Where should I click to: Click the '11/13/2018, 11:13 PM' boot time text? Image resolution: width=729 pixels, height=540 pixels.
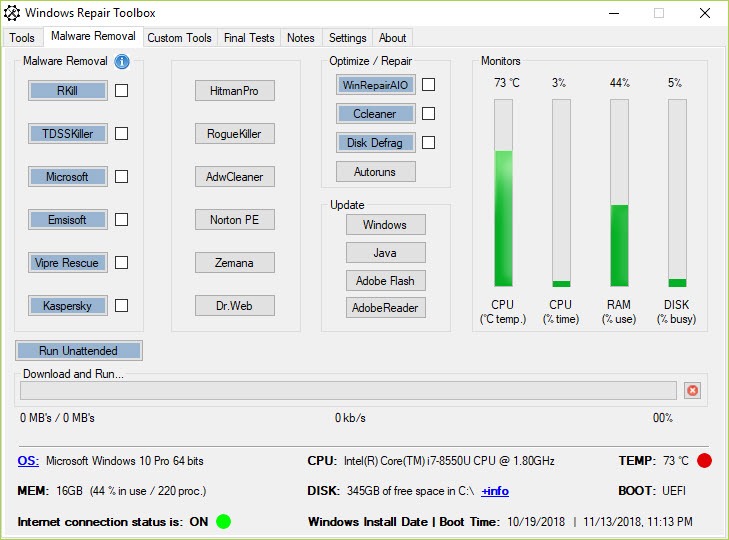pyautogui.click(x=638, y=521)
